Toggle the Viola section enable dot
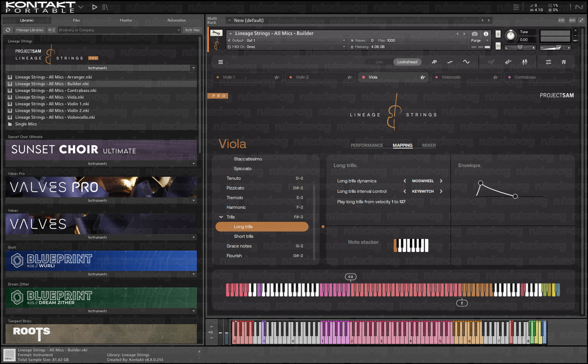 [x=364, y=77]
